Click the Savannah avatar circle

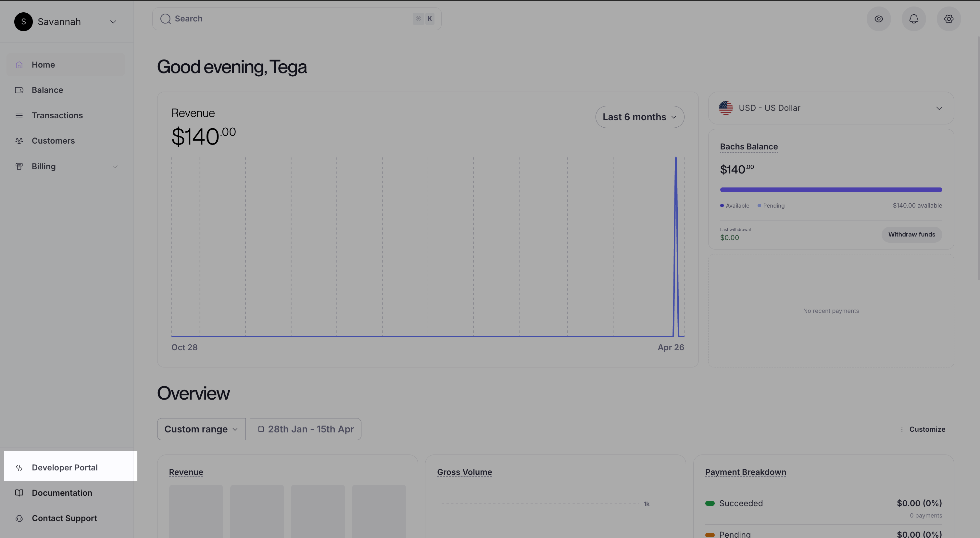(23, 22)
